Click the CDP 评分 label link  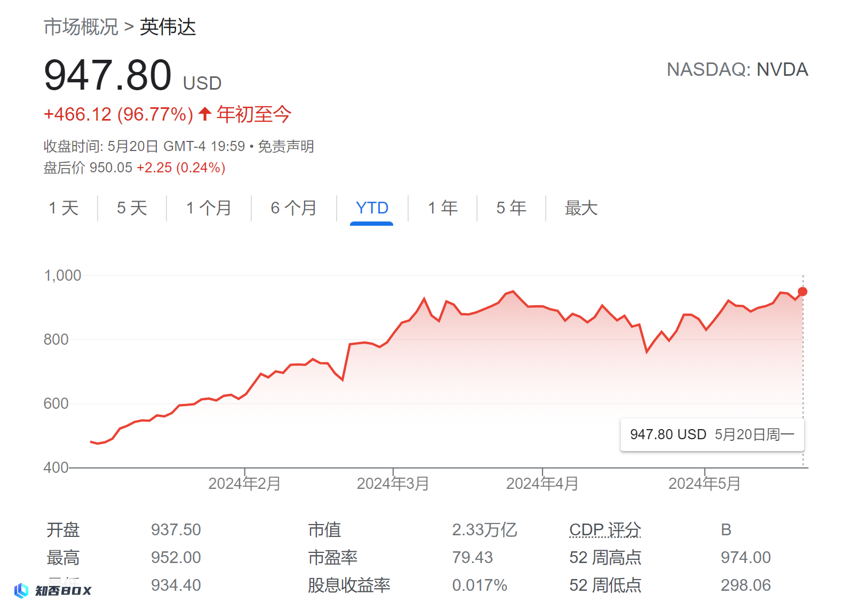(x=605, y=529)
